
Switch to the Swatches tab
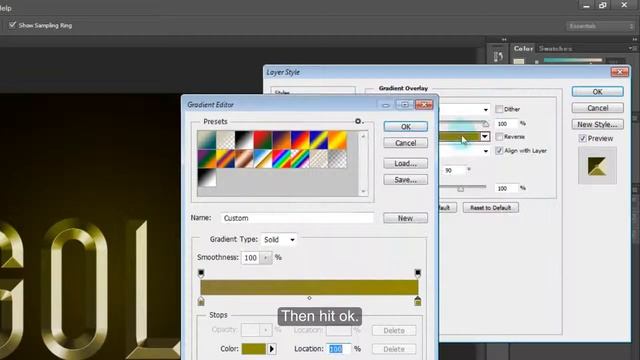[555, 49]
